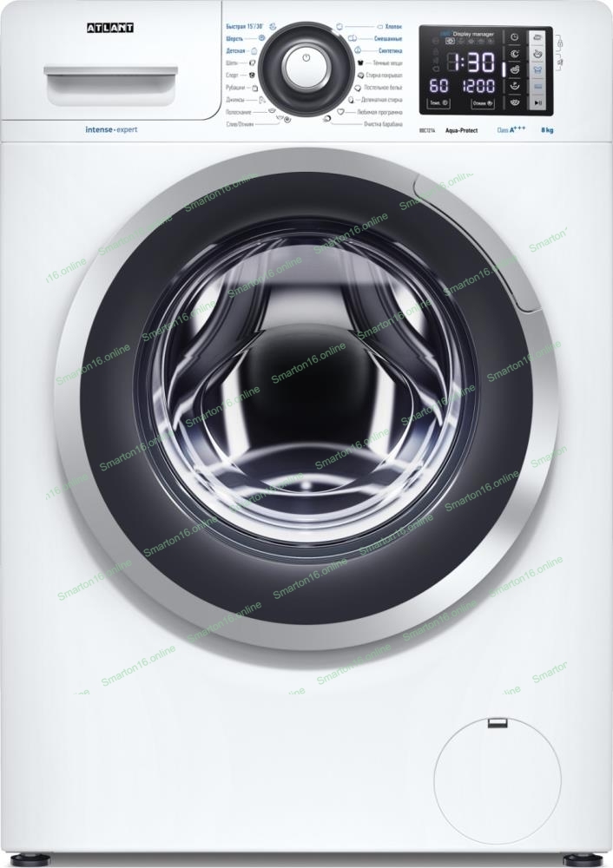Screen dimensions: 613x868
Task: Click the Тёмные вещи dark clothes icon
Action: (x=359, y=63)
